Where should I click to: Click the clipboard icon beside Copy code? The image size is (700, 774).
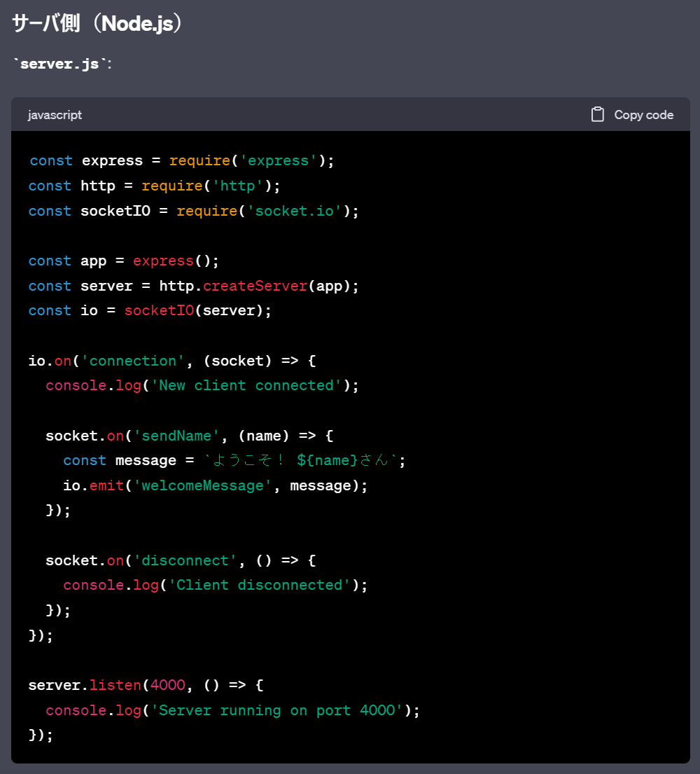tap(598, 113)
